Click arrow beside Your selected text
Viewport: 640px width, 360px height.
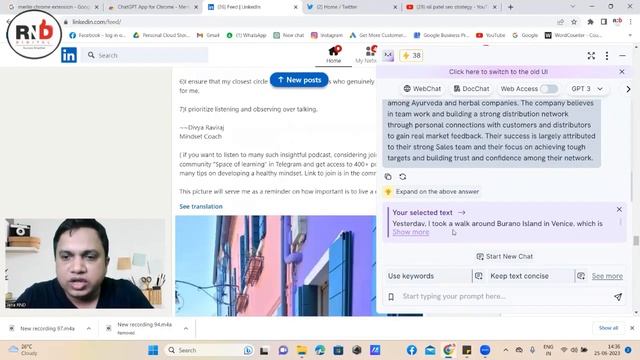click(x=462, y=213)
